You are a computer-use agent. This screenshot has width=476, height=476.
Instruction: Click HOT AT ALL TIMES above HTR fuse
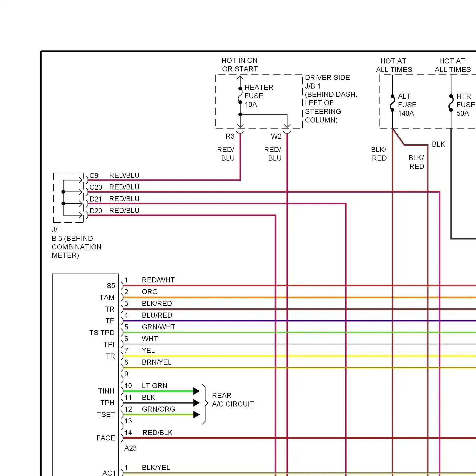point(453,65)
